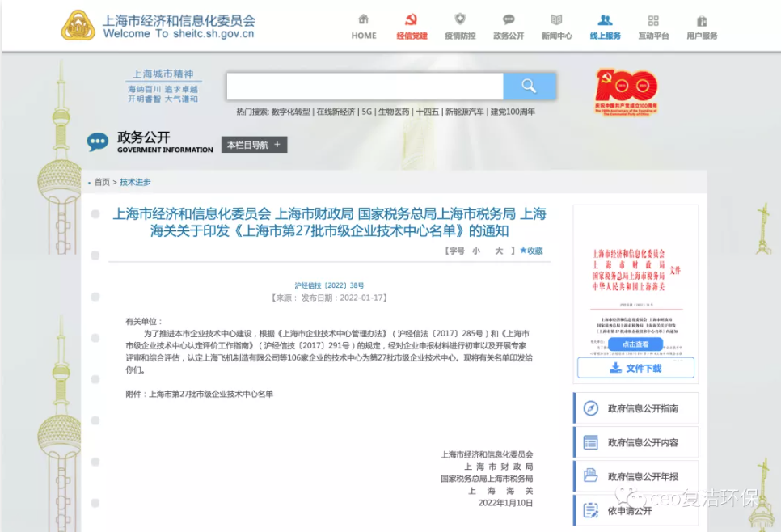This screenshot has height=532, width=781.
Task: Click the 互动平台 grid icon
Action: (653, 20)
